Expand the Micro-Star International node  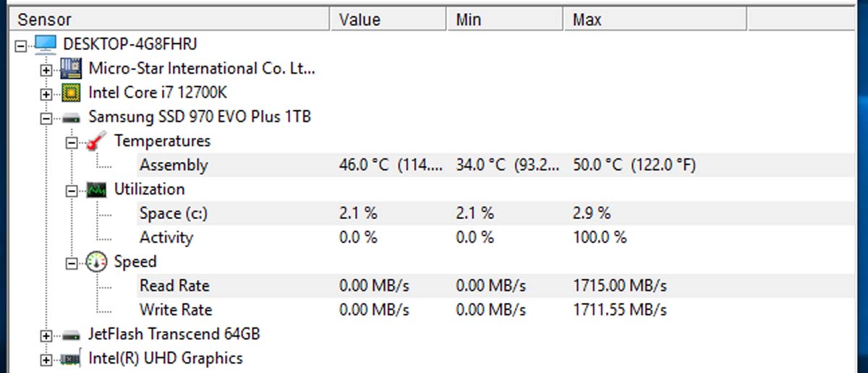(x=46, y=70)
